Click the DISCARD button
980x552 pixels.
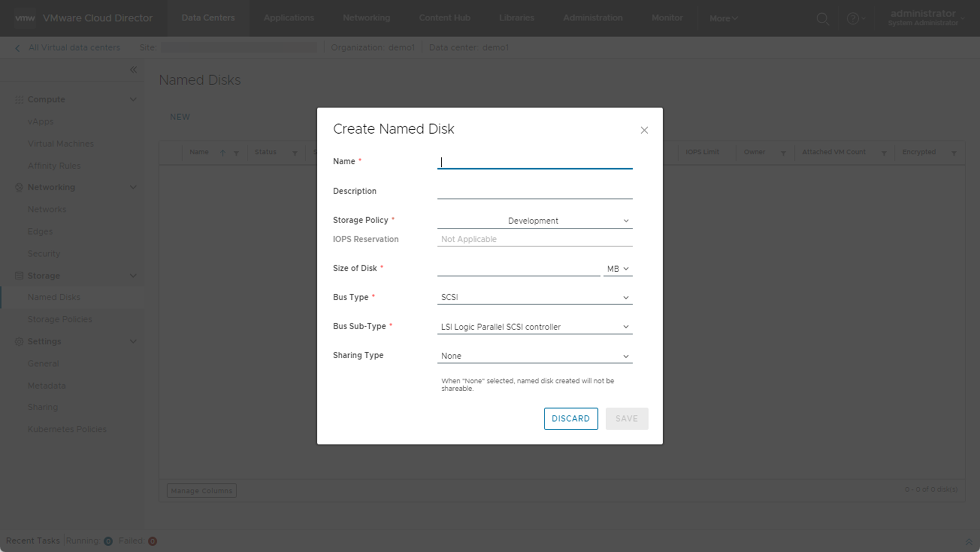point(571,418)
